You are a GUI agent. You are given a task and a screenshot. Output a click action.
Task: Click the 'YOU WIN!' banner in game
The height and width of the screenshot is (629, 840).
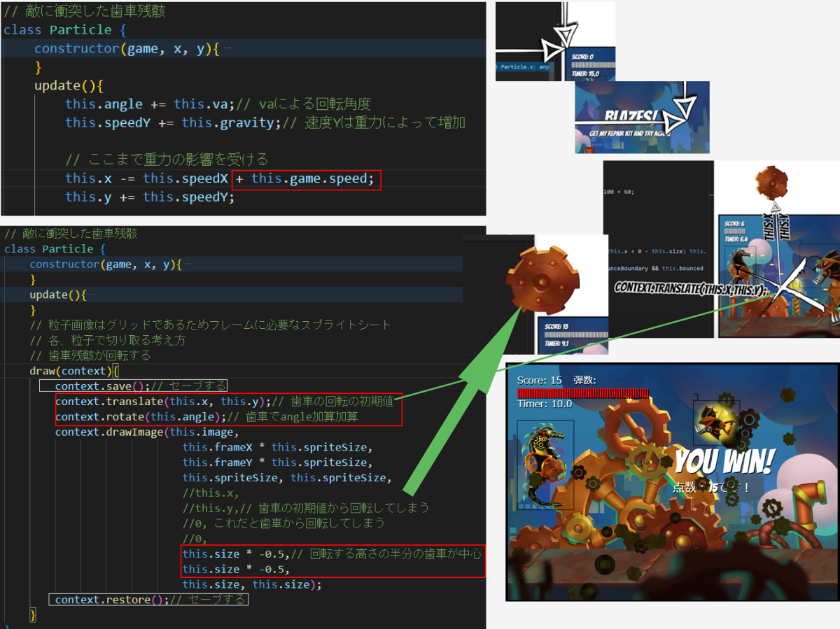click(724, 462)
